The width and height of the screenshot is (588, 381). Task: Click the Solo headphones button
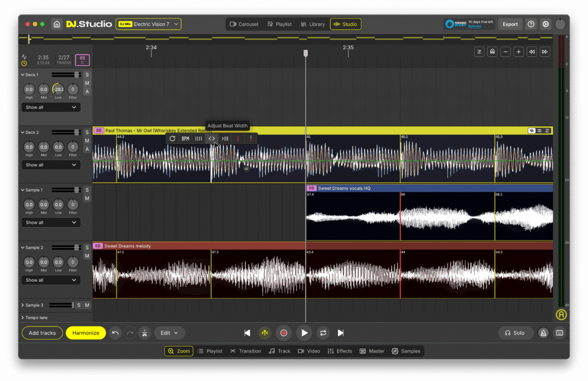(x=515, y=333)
